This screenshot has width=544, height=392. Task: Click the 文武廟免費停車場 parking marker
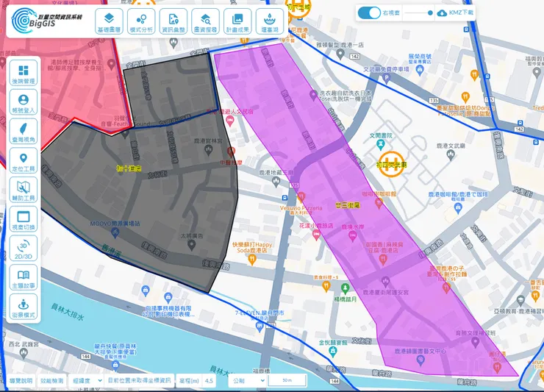(387, 79)
